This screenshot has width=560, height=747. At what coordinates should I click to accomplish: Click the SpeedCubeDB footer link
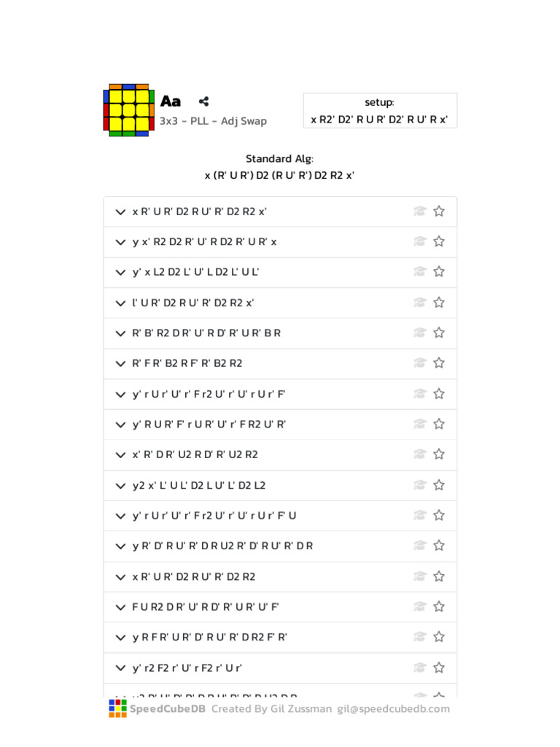click(x=167, y=708)
